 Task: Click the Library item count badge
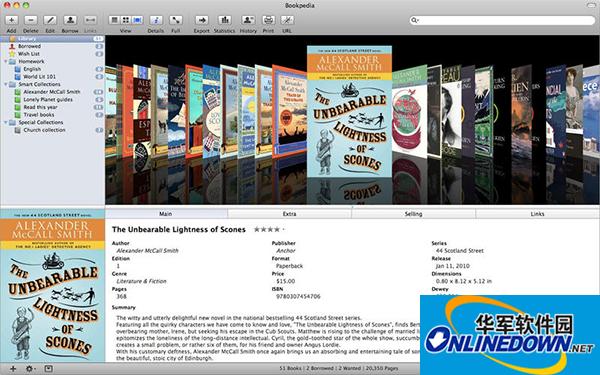click(x=99, y=39)
